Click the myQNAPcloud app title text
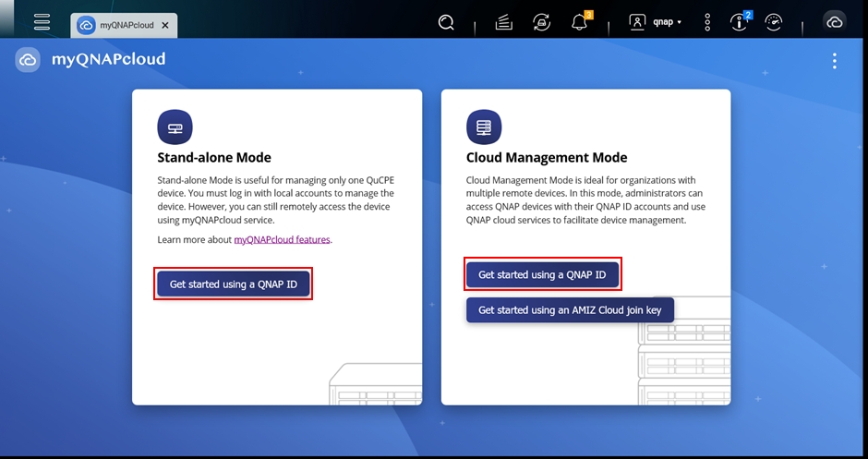This screenshot has width=868, height=459. pos(109,59)
